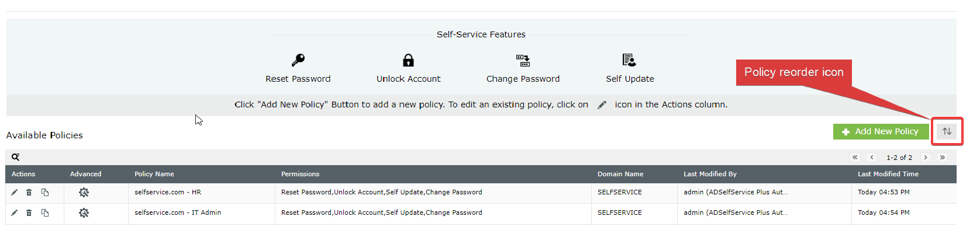Click the Self Update icon
980x244 pixels.
629,60
